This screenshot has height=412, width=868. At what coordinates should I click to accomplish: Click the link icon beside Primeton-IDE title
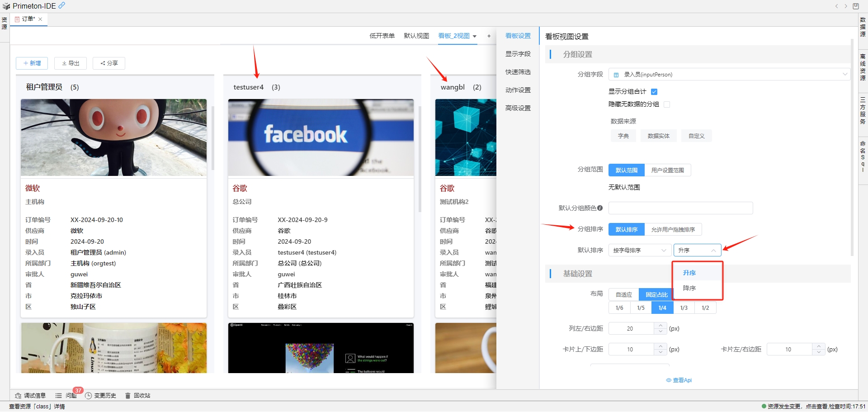(62, 5)
